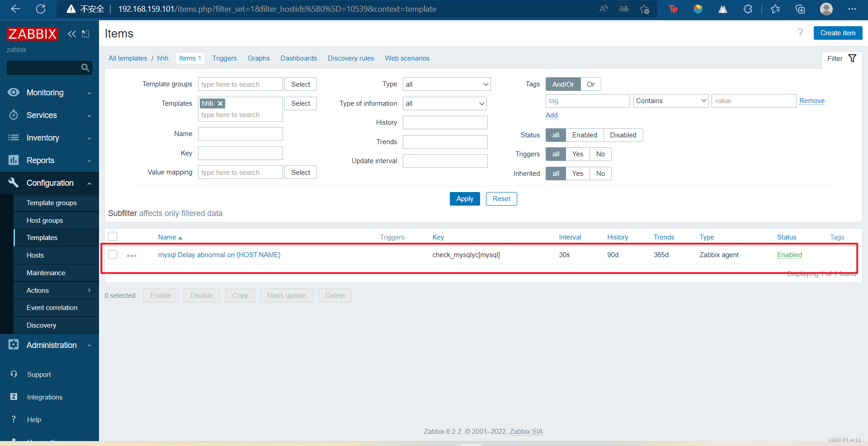Apply the filter with the Apply button
This screenshot has width=868, height=446.
[465, 199]
